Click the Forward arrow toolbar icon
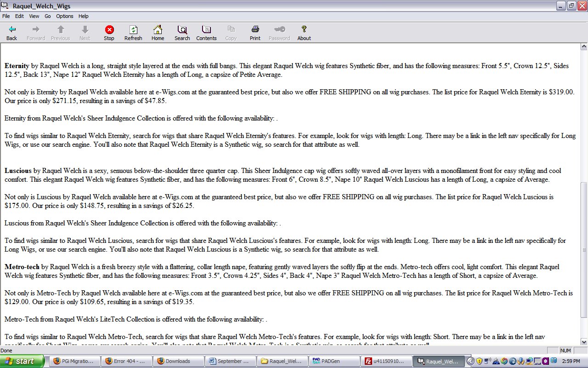The image size is (588, 368). (x=36, y=29)
